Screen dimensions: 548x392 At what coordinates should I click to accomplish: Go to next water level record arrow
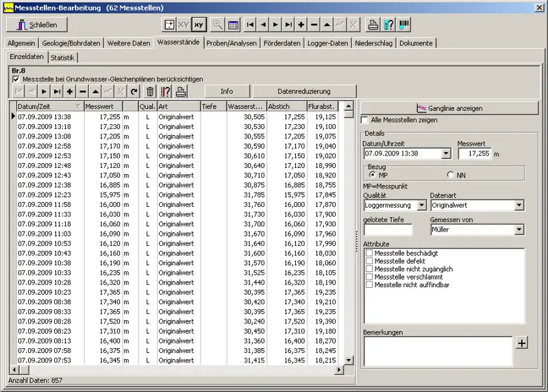(x=44, y=92)
